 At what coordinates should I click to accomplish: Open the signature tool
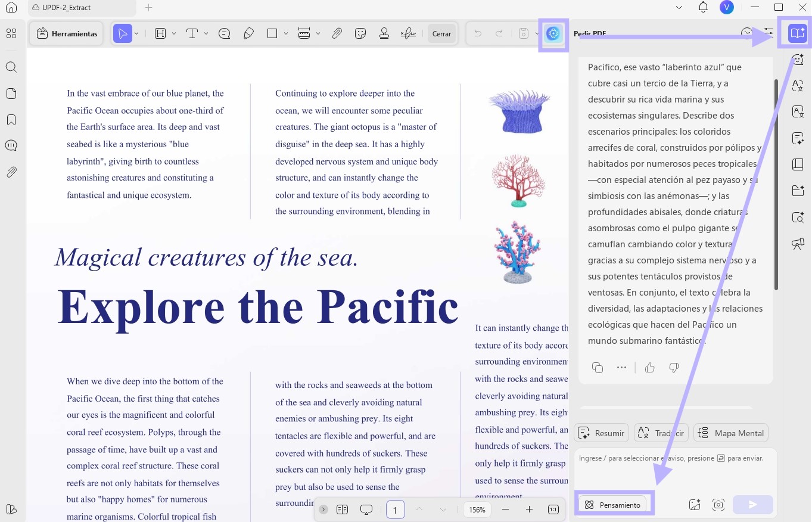click(408, 34)
